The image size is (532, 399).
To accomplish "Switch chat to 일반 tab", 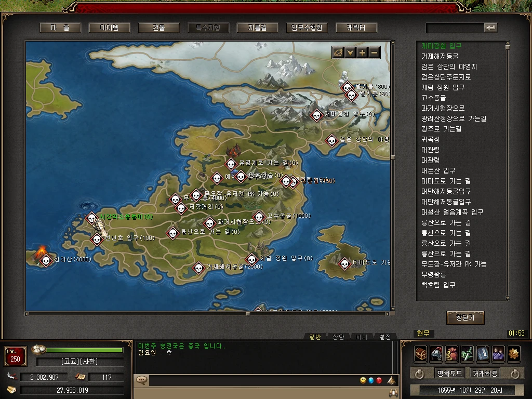I will click(314, 337).
